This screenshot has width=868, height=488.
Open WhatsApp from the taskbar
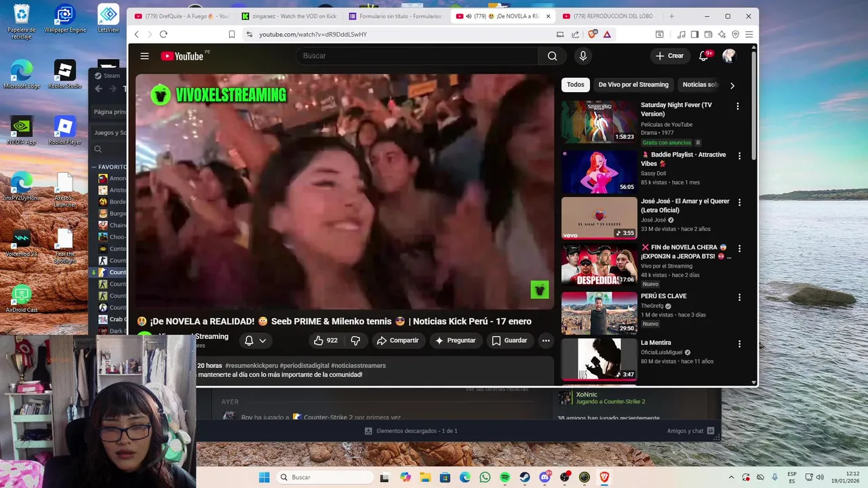(485, 477)
